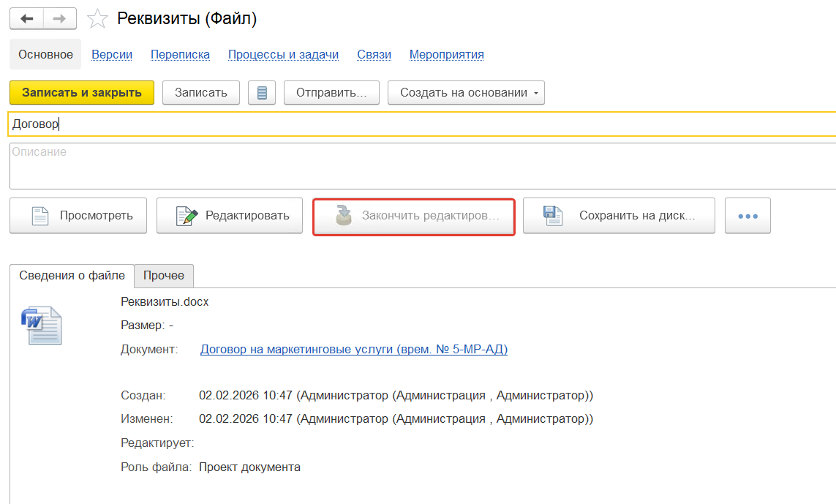Switch to the Прочее tab
The width and height of the screenshot is (836, 504).
[x=164, y=276]
